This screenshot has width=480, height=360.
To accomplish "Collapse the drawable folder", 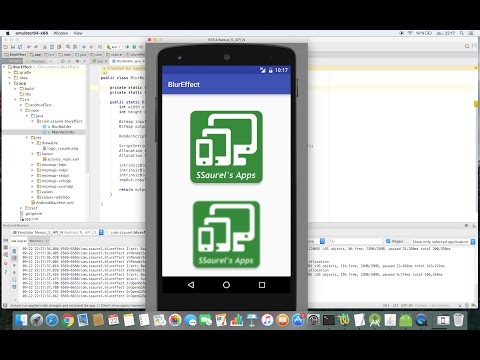I will [x=32, y=143].
